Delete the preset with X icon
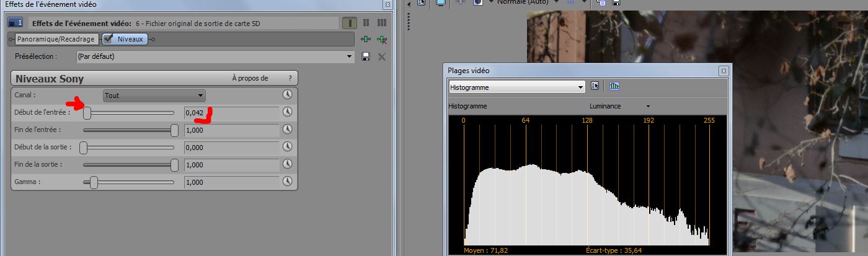Viewport: 868px width, 256px height. click(382, 56)
